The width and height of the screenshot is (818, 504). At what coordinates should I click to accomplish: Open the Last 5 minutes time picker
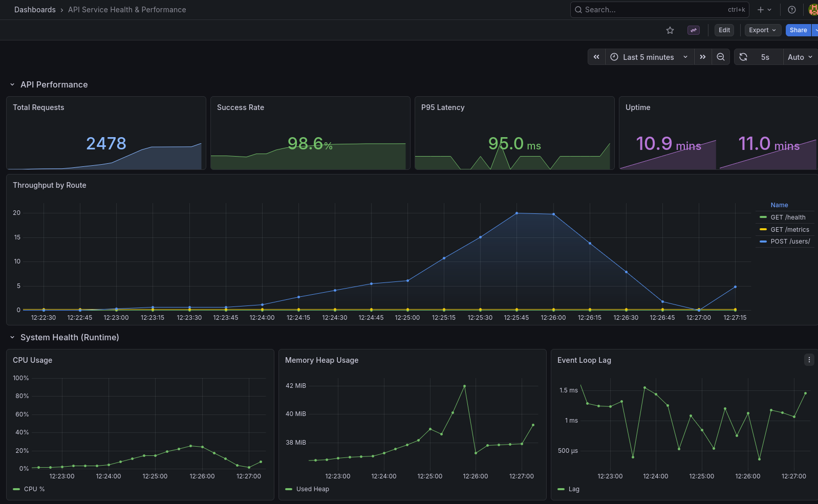pyautogui.click(x=649, y=57)
